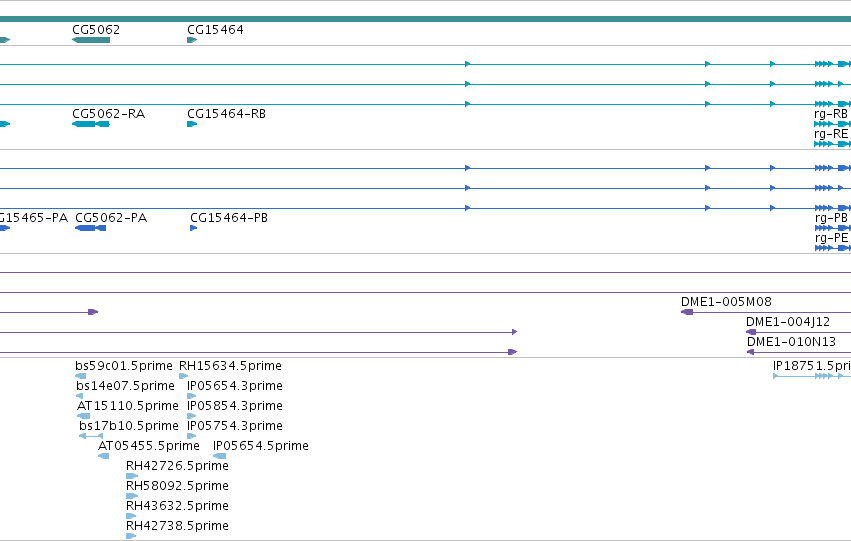Select the IP05654.5prime EST label
The height and width of the screenshot is (541, 851).
(x=261, y=446)
